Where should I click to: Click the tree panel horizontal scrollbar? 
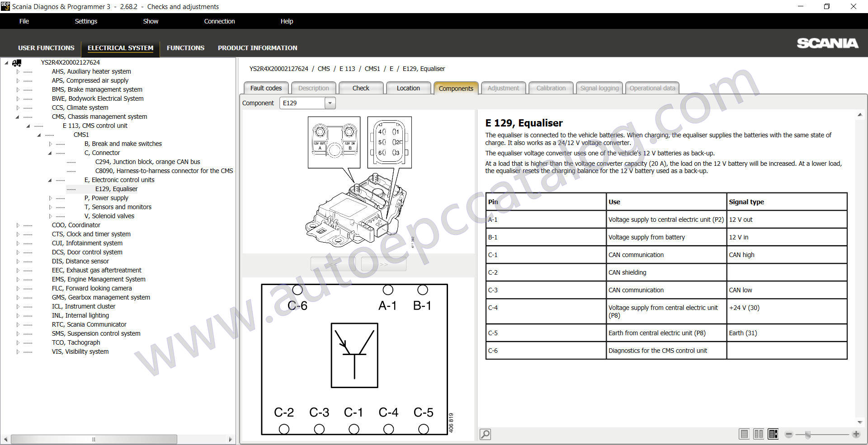pyautogui.click(x=94, y=439)
